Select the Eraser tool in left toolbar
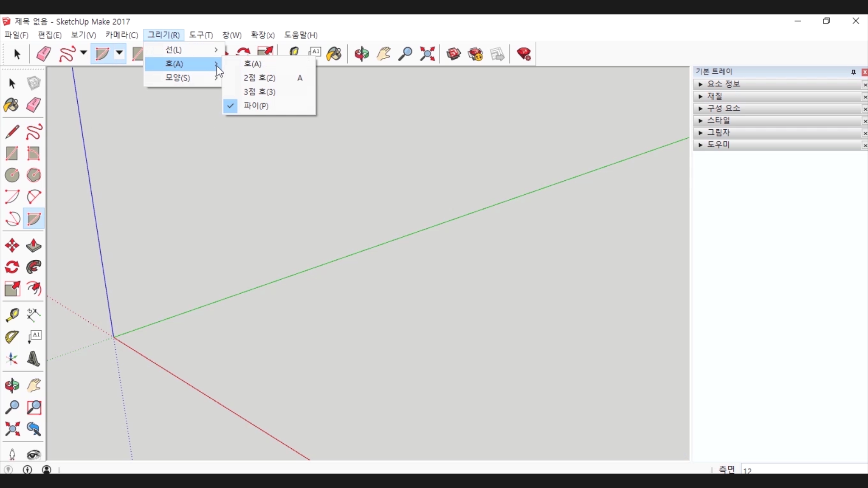The image size is (868, 488). [x=33, y=105]
